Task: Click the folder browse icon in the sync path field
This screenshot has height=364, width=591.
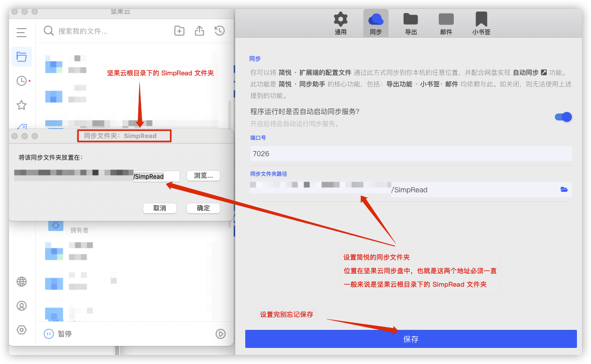Action: 564,189
